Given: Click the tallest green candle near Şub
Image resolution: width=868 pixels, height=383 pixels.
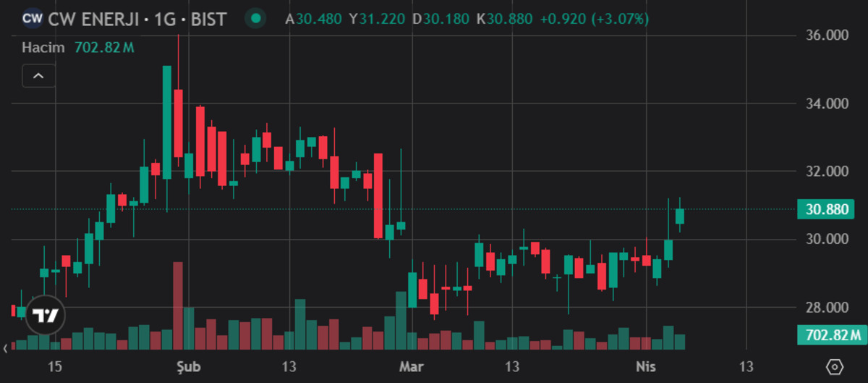Looking at the screenshot, I should 167,122.
